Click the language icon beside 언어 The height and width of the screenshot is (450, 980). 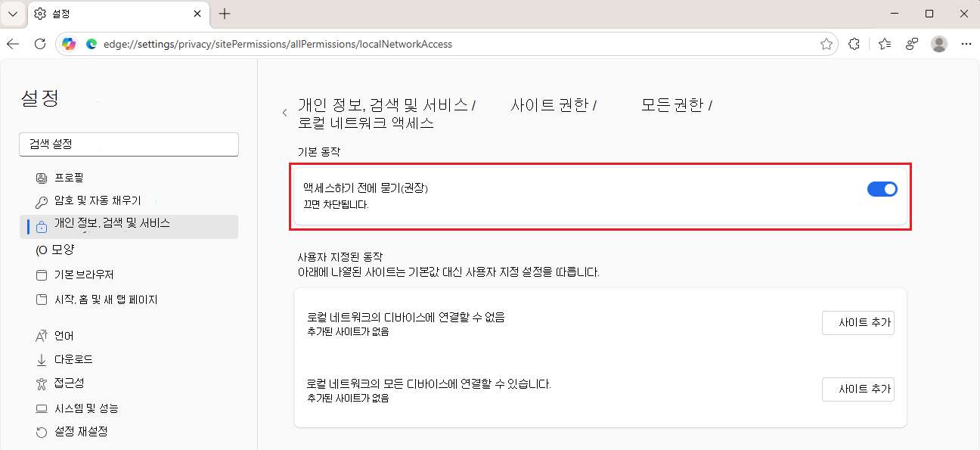click(42, 336)
